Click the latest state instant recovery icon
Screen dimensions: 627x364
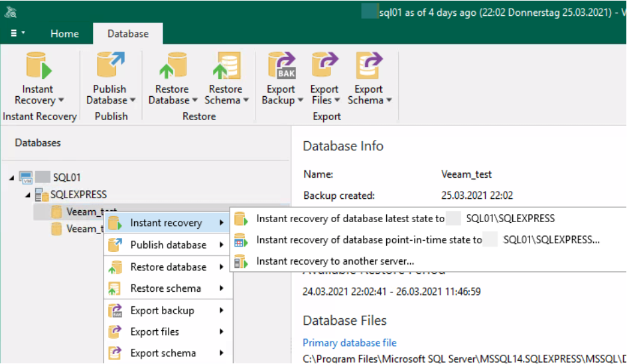pyautogui.click(x=241, y=219)
